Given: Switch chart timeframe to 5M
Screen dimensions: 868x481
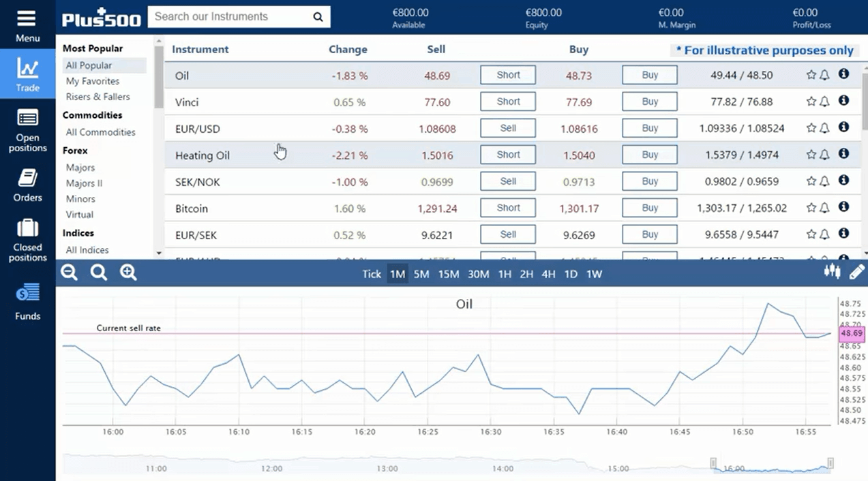Looking at the screenshot, I should [421, 274].
